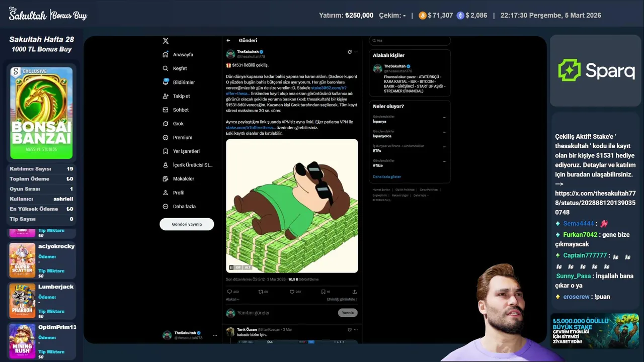Pause the GIF with pause icon
The image size is (644, 362).
click(x=231, y=267)
